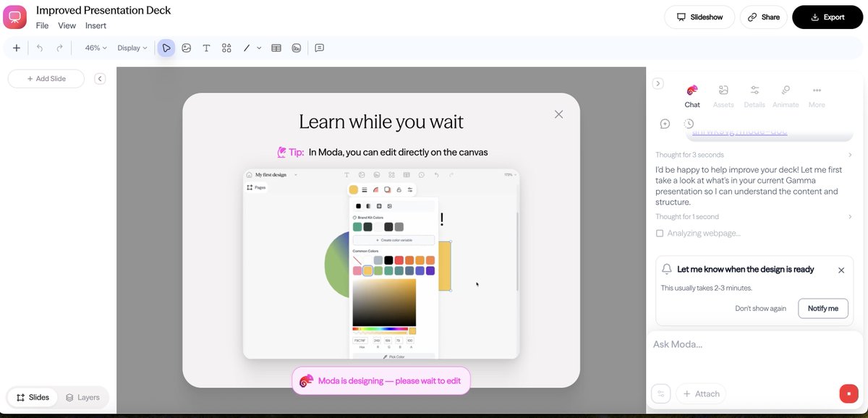This screenshot has height=418, width=868.
Task: Switch to the Slides view tab
Action: click(33, 398)
